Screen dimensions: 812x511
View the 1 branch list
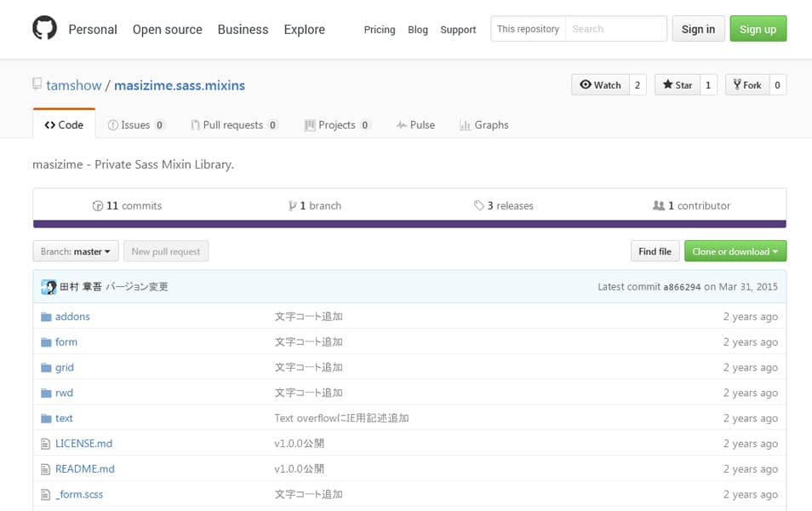click(x=315, y=206)
